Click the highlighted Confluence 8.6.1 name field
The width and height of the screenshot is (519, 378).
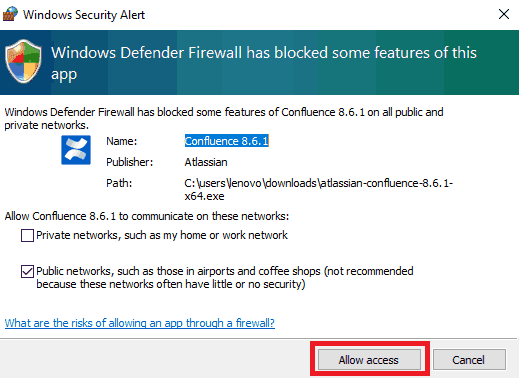(x=227, y=141)
